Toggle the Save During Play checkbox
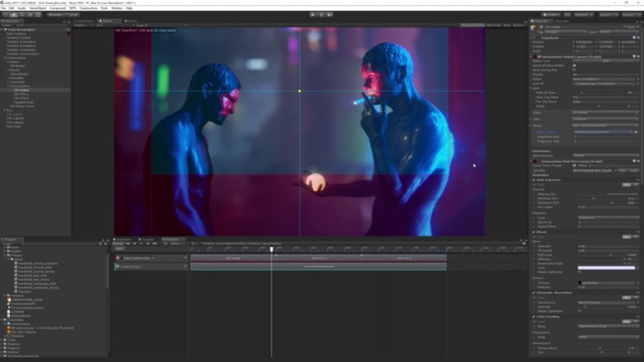644x362 pixels. [574, 70]
